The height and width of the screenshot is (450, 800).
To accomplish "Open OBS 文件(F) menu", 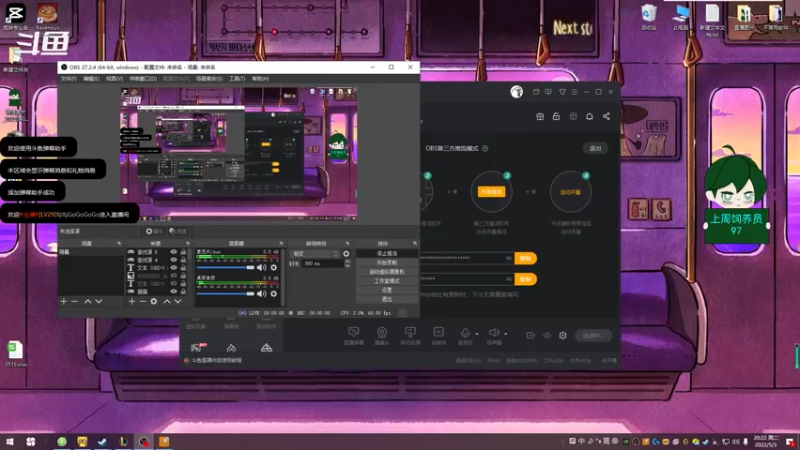I will pos(68,79).
